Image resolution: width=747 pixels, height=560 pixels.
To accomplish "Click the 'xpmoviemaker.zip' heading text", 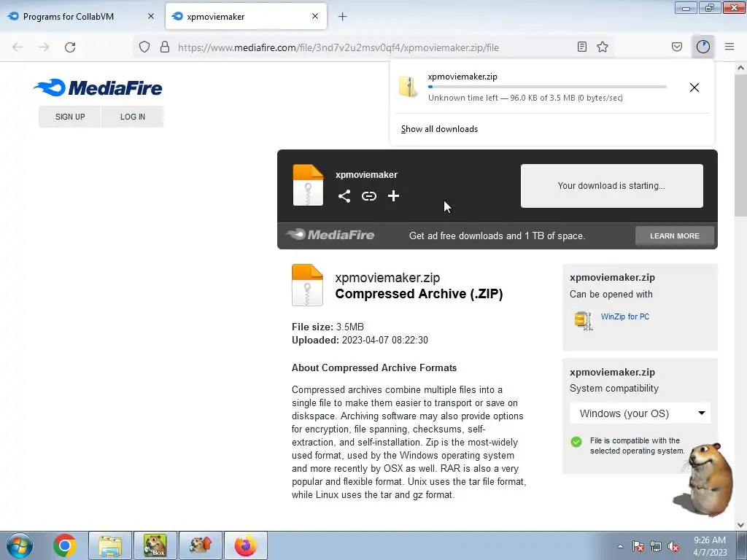I will click(x=387, y=278).
